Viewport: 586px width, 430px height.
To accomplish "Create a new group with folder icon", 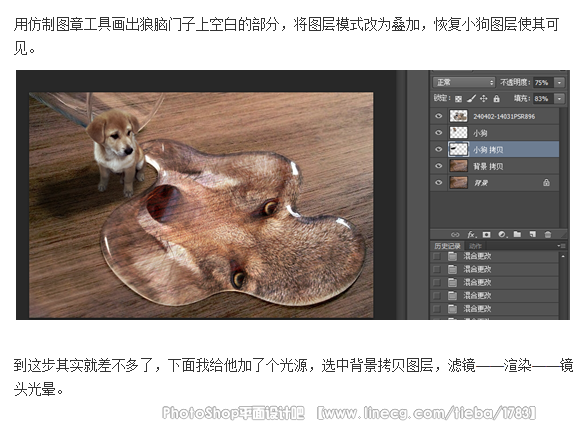I will click(517, 234).
